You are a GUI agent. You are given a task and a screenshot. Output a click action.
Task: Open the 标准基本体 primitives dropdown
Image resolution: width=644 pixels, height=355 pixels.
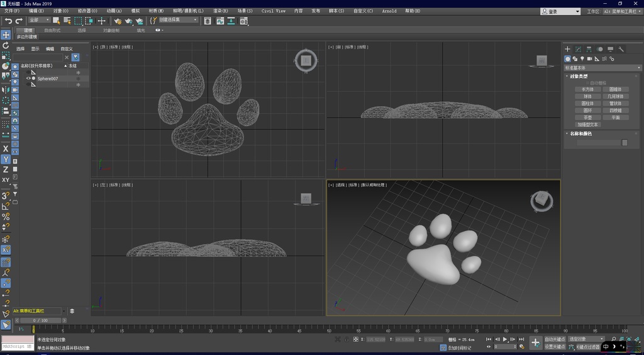coord(603,68)
